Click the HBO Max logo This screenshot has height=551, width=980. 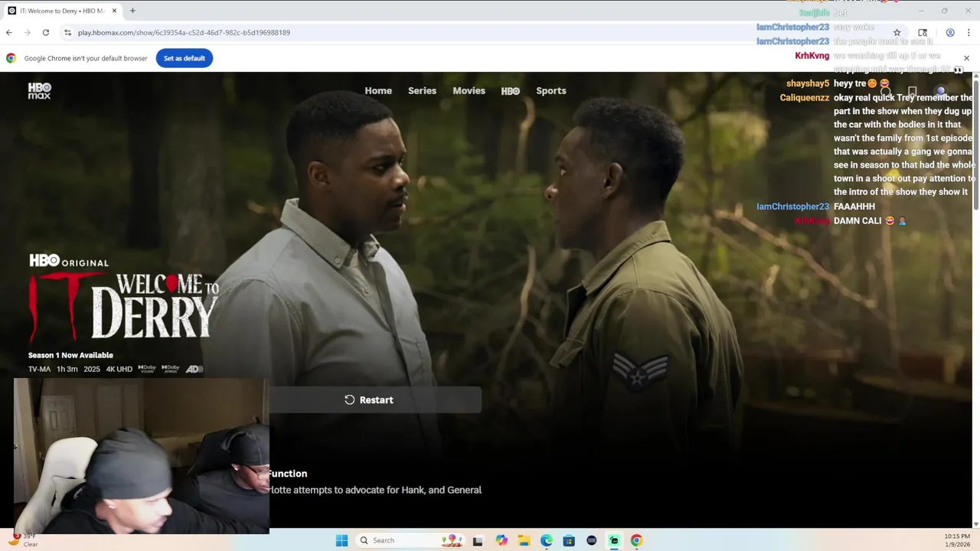coord(39,90)
